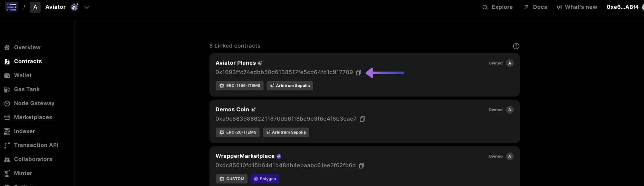
Task: Open the Docs link
Action: tap(536, 7)
